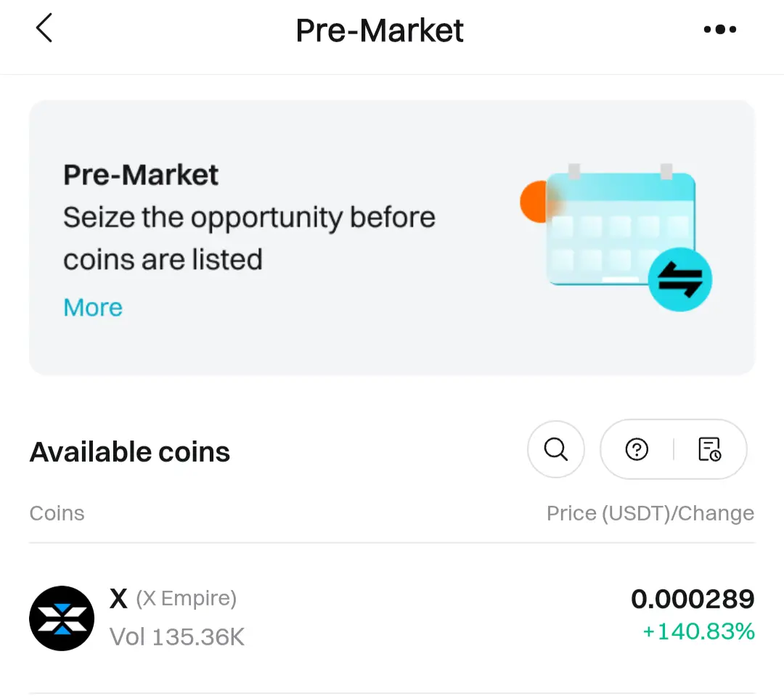Screen dimensions: 784x699
Task: Tap the "Seize the opportunity" banner text
Action: click(x=249, y=238)
